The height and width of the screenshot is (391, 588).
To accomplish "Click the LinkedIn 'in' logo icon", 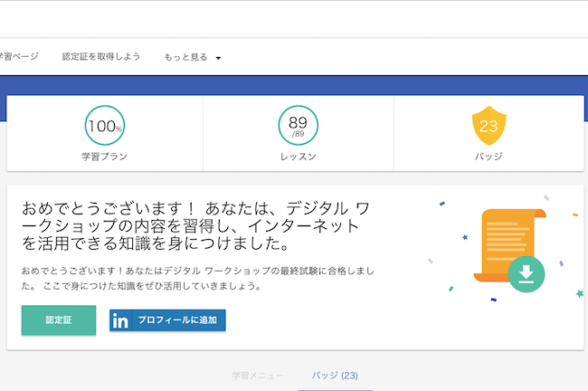I will (120, 320).
